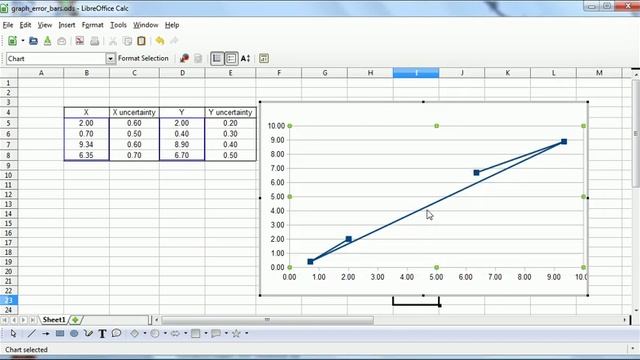The image size is (640, 360).
Task: Open the Window menu
Action: (145, 25)
